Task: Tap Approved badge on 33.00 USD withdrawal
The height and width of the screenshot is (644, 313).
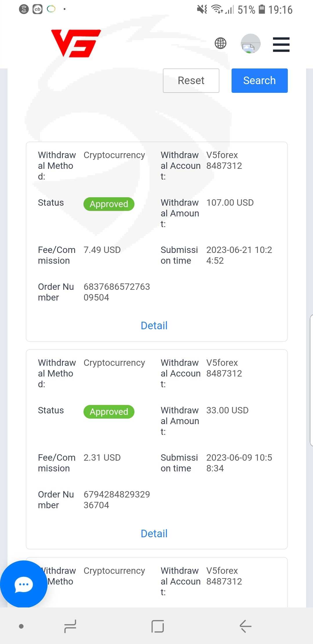Action: (109, 412)
